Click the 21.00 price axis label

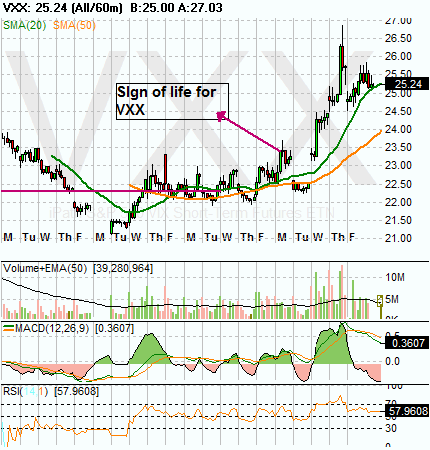(398, 238)
